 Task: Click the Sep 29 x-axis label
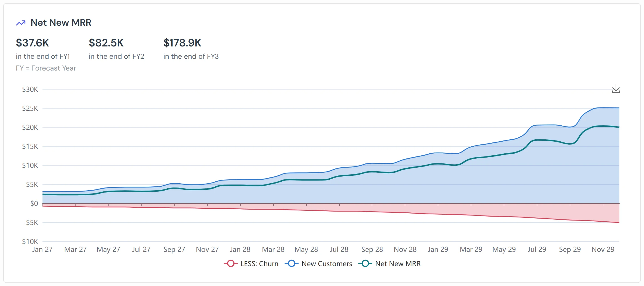click(570, 249)
